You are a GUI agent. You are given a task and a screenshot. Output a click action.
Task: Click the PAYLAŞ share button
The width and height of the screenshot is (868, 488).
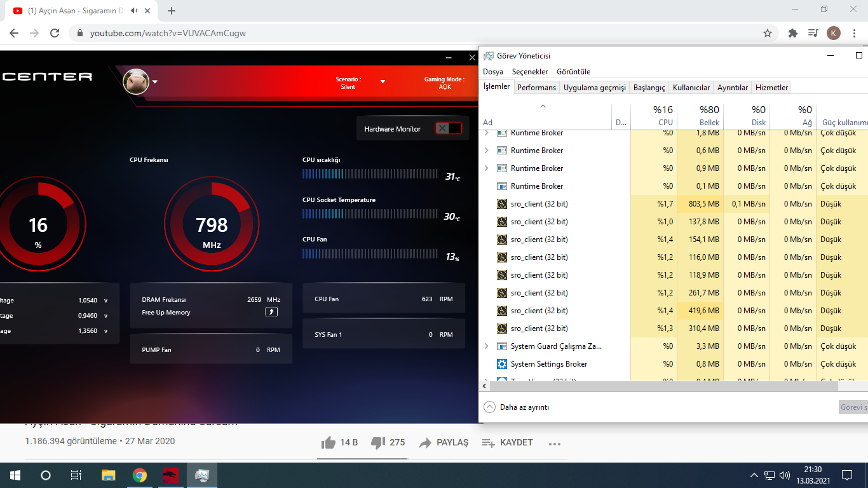(444, 443)
